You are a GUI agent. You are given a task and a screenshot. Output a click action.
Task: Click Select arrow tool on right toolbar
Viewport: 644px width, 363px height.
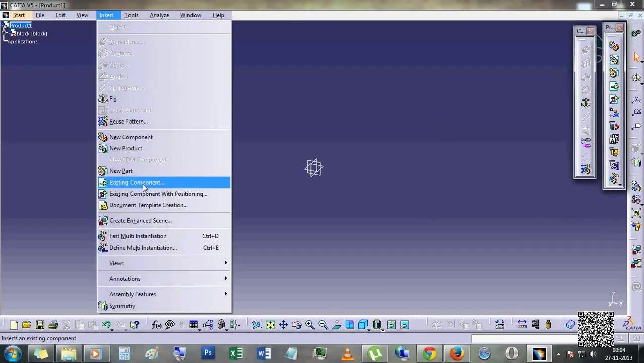click(637, 57)
